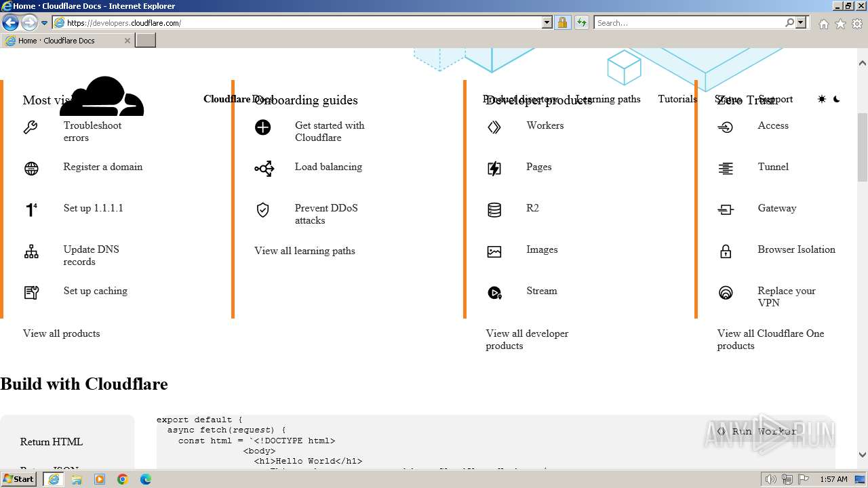Open View all products link

pos(61,333)
